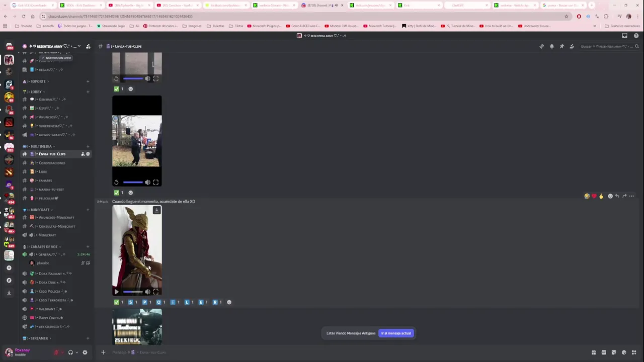Toggle volume on the outdoor street video
644x362 pixels.
pyautogui.click(x=147, y=183)
